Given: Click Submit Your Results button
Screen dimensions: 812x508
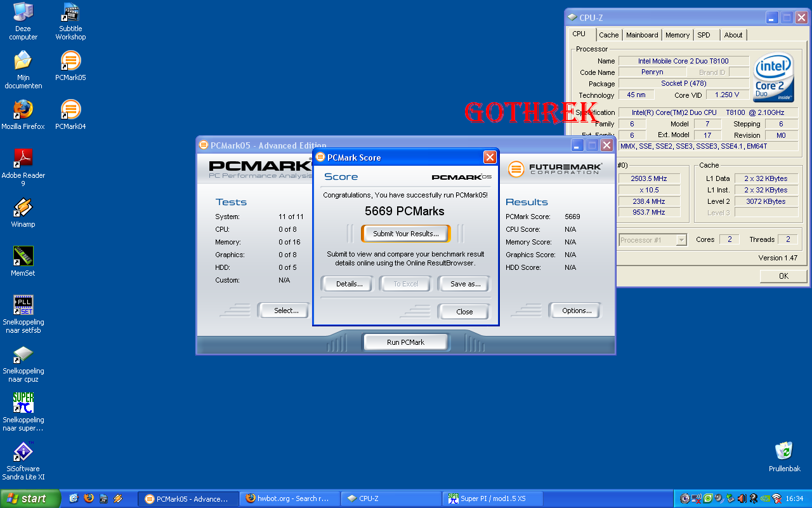Looking at the screenshot, I should (x=406, y=234).
